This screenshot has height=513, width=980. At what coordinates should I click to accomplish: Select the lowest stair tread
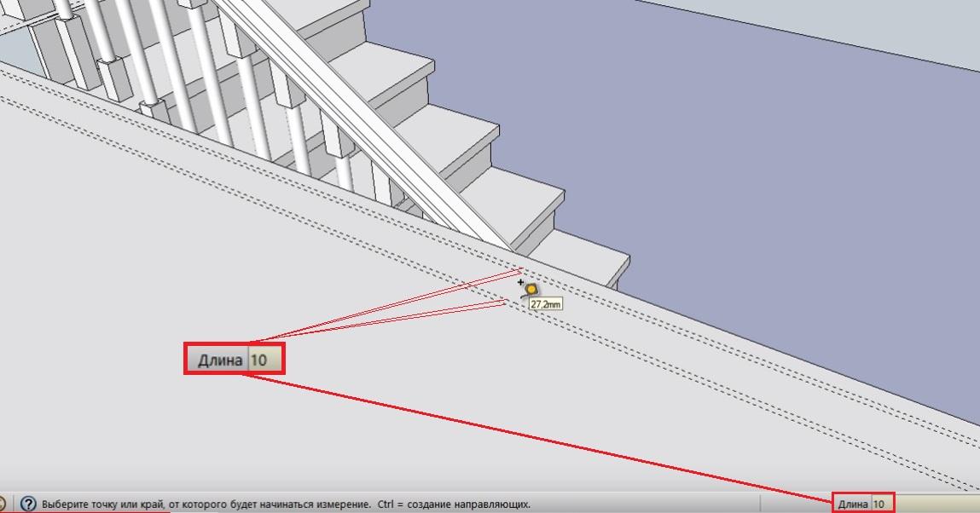click(581, 262)
